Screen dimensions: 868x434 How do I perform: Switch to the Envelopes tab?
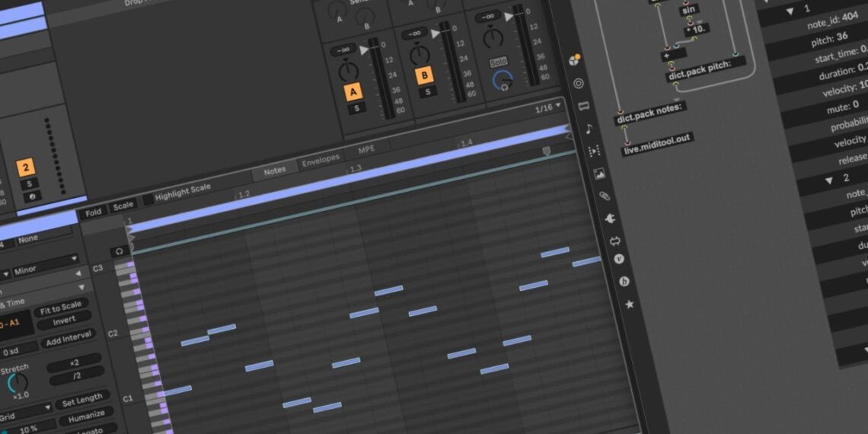[321, 161]
